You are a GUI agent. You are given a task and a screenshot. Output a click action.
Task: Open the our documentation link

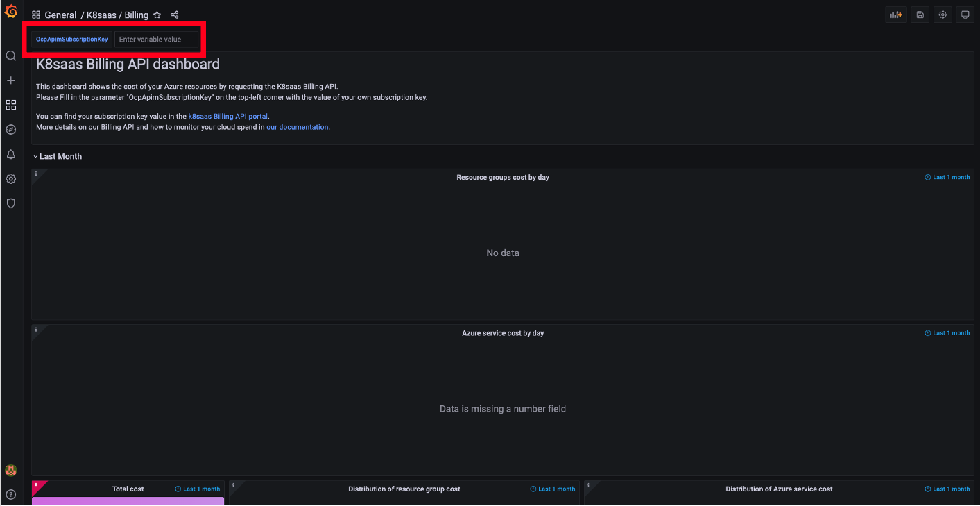[x=297, y=127]
